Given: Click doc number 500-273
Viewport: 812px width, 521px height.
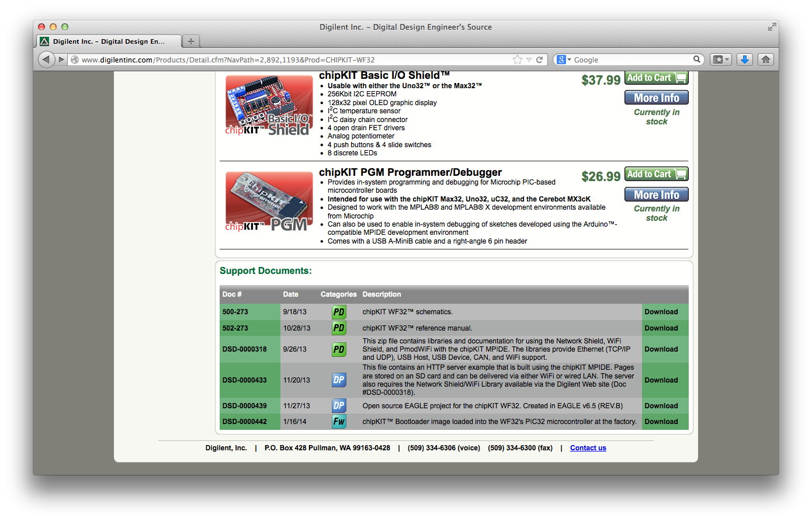Looking at the screenshot, I should [x=235, y=312].
